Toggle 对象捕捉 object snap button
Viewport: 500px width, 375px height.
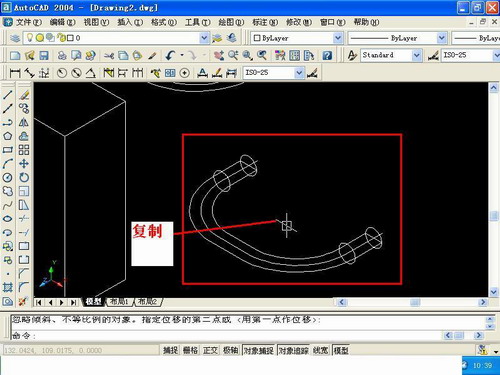click(259, 350)
